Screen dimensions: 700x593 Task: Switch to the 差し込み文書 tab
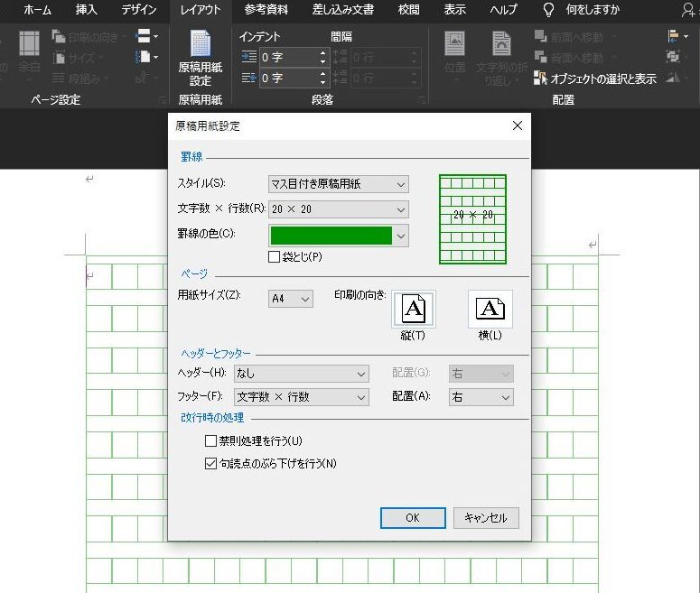click(343, 10)
